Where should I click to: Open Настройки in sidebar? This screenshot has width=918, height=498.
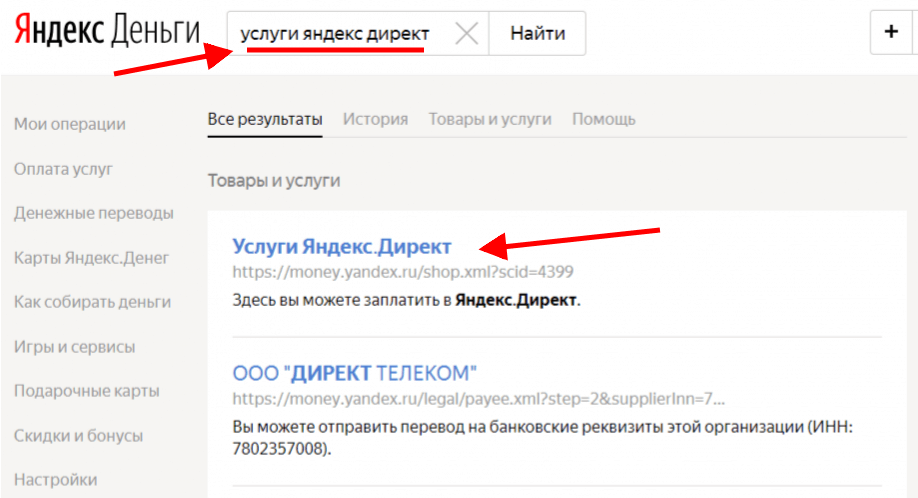coord(56,480)
